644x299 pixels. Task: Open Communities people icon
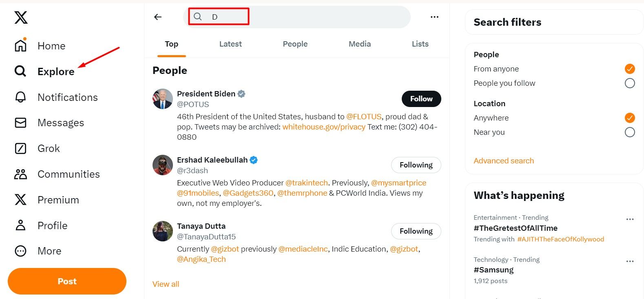coord(20,174)
